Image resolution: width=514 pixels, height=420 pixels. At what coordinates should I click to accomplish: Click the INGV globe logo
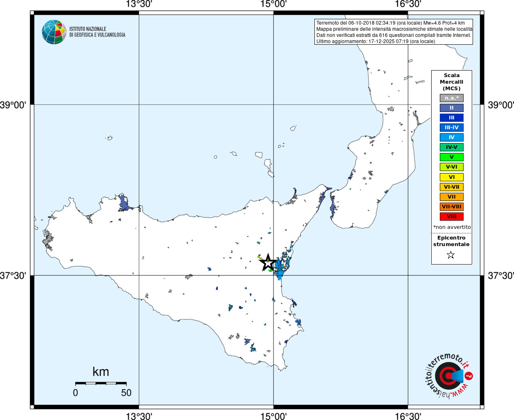(54, 32)
